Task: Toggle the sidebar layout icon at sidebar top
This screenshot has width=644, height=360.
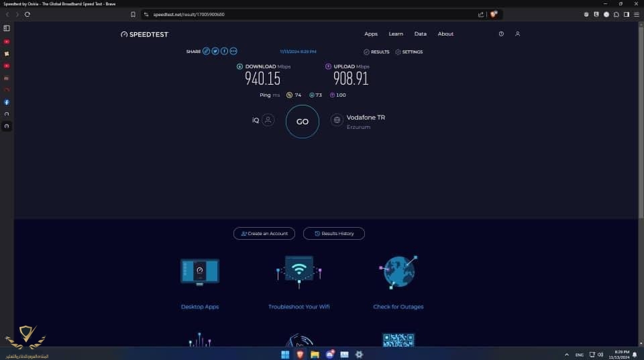Action: pos(7,28)
